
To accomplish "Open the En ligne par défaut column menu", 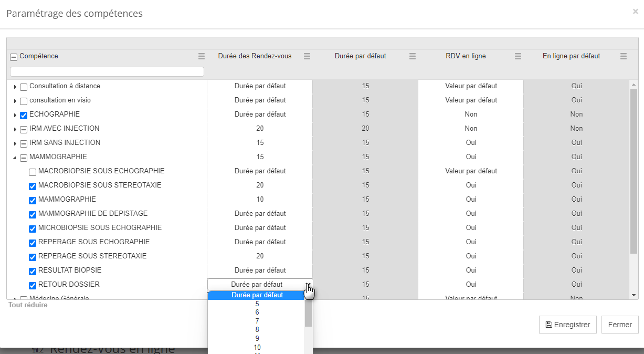I will 624,56.
